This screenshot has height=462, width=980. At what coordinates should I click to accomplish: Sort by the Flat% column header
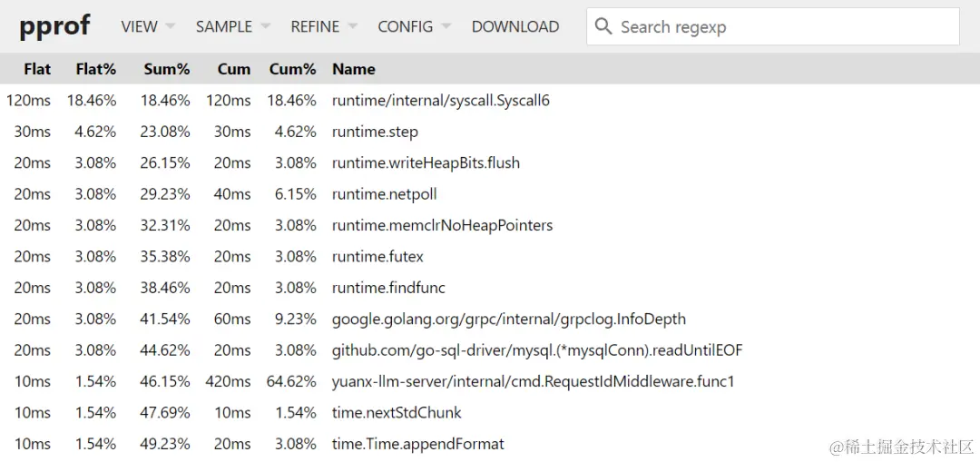pyautogui.click(x=96, y=69)
